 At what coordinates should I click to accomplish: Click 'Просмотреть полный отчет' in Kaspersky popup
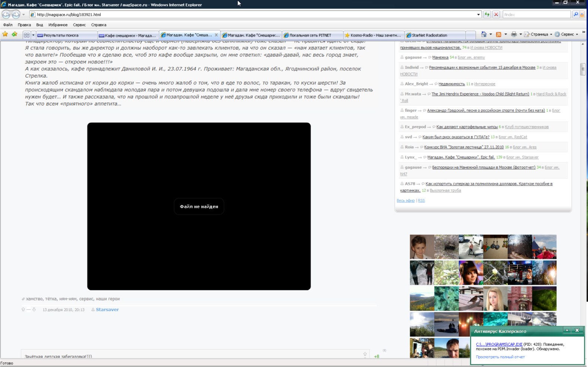coord(500,357)
